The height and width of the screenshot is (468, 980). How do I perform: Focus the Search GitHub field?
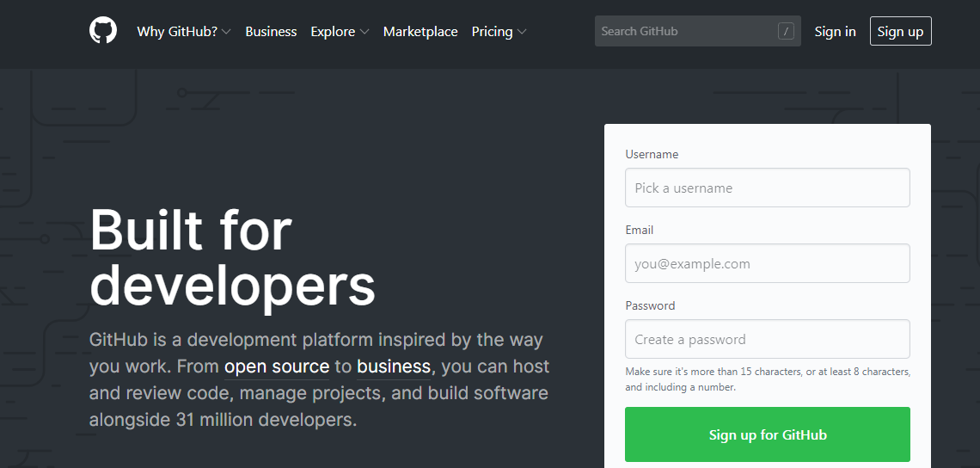(683, 32)
